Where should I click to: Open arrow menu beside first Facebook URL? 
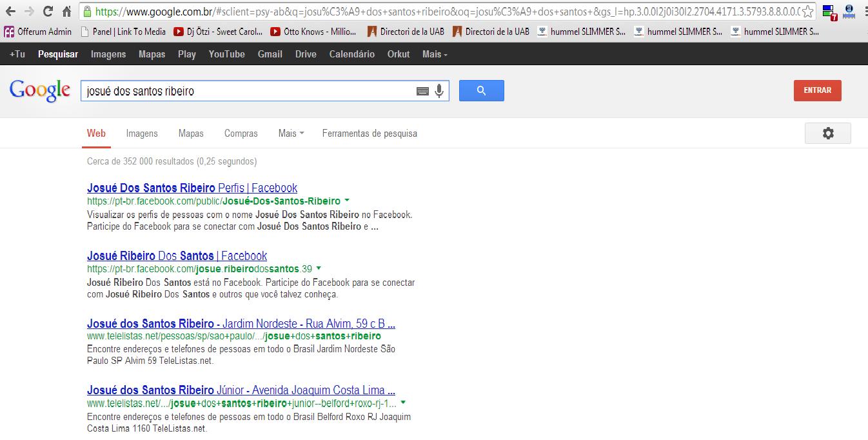coord(347,201)
